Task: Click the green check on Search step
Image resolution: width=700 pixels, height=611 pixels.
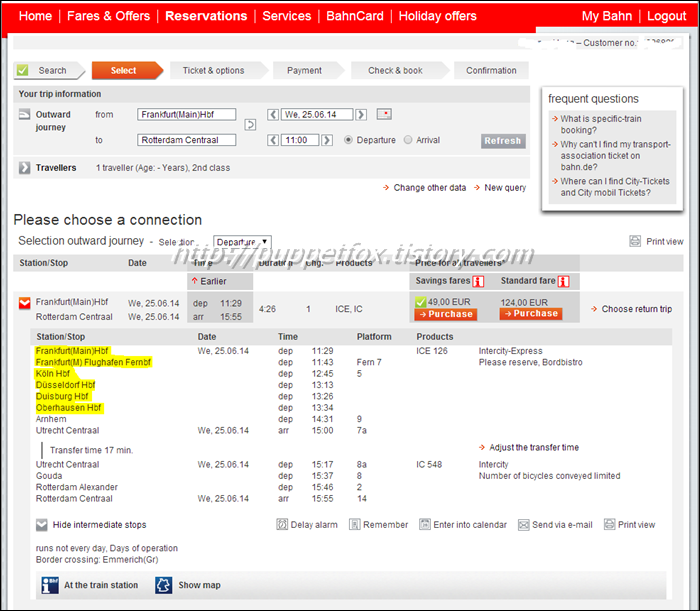Action: click(x=22, y=70)
